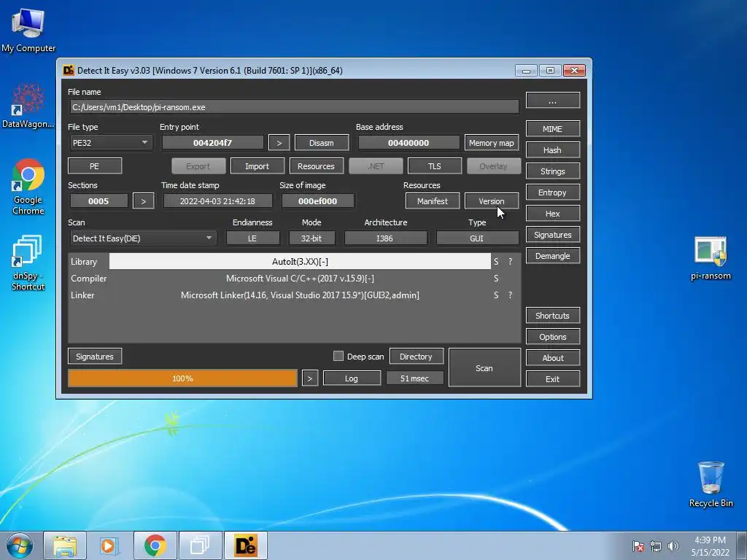Click the arrow button beside the entry point
Screen dimensions: 747x560
pos(279,143)
